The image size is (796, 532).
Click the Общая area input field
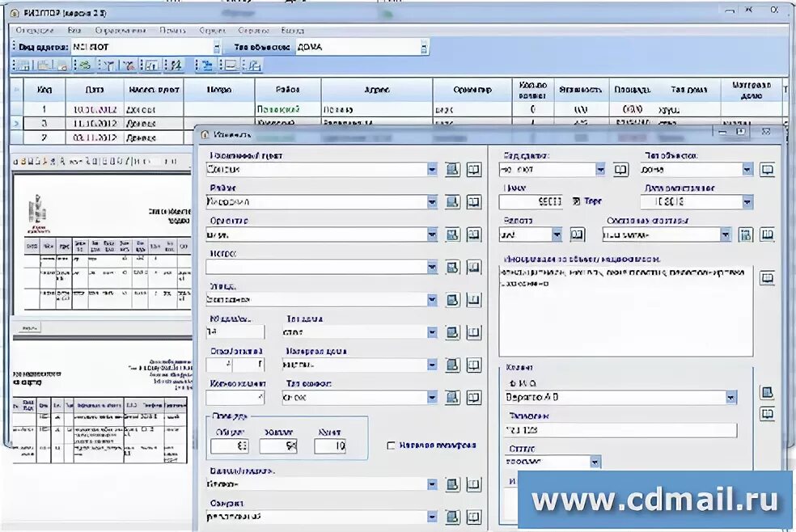tap(229, 446)
